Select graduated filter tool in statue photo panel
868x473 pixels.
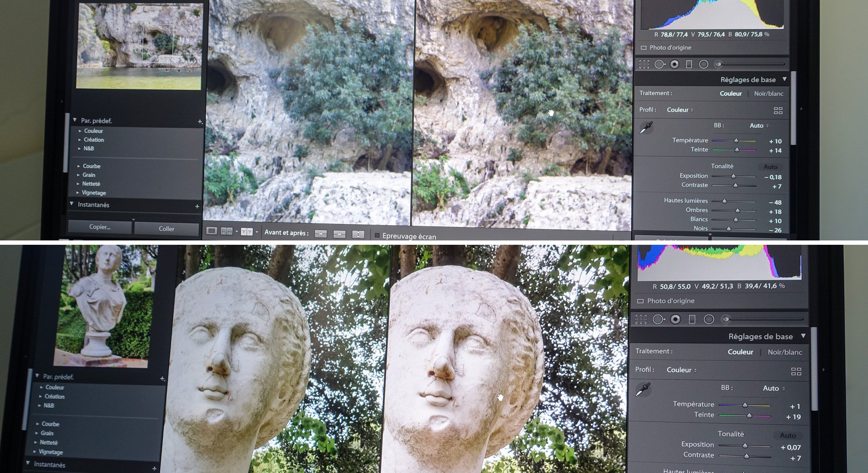click(x=692, y=319)
